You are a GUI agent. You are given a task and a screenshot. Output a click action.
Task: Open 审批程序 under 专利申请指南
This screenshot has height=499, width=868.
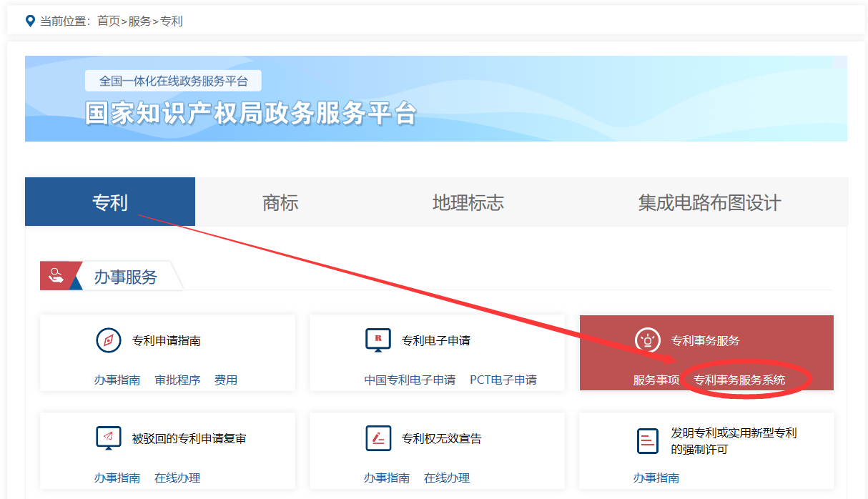(x=177, y=380)
